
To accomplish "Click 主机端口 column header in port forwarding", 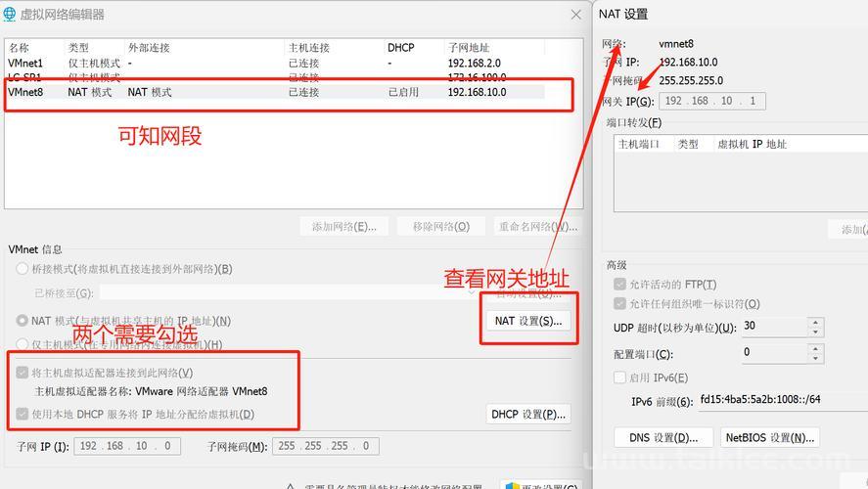I will [639, 144].
